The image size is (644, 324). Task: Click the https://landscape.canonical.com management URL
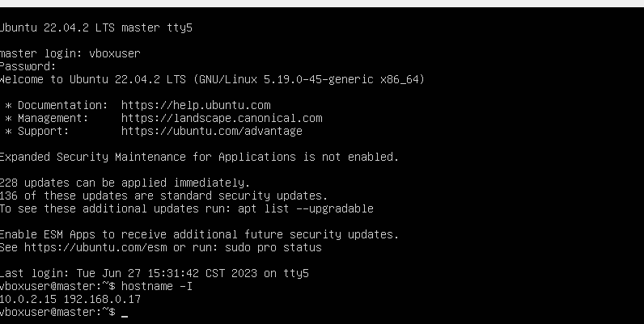[222, 119]
